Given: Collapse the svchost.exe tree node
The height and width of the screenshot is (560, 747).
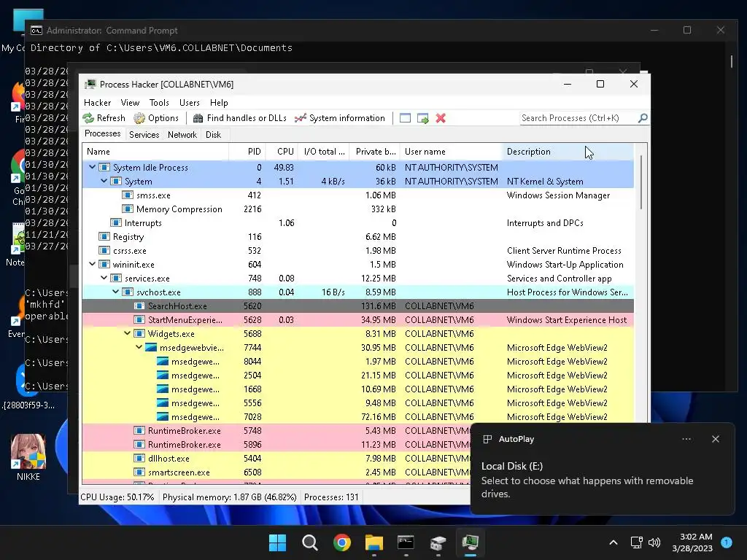Looking at the screenshot, I should 115,292.
